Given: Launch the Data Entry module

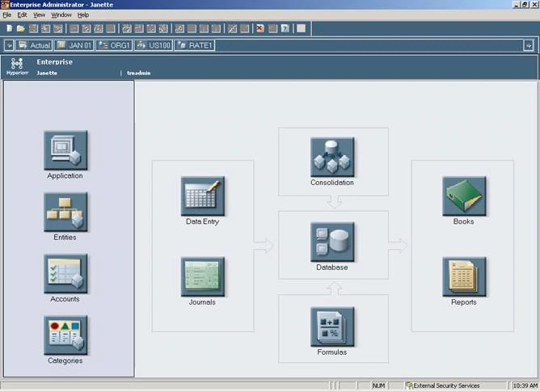Looking at the screenshot, I should click(203, 196).
